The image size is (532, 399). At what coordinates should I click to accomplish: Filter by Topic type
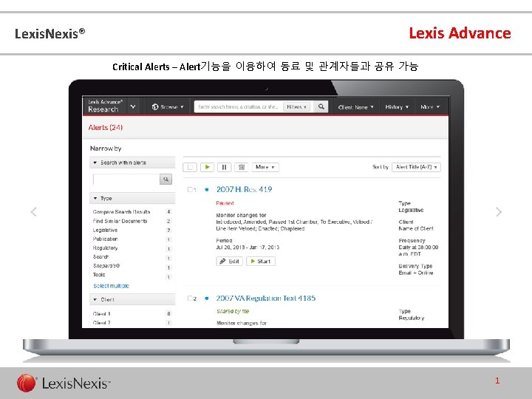(99, 274)
